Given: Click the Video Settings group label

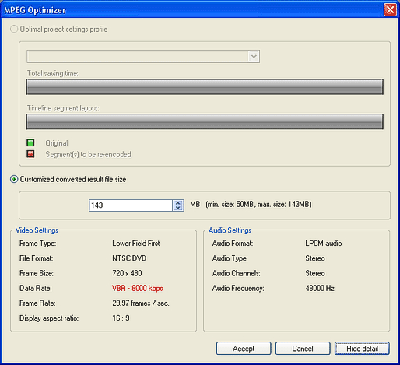Looking at the screenshot, I should (37, 230).
